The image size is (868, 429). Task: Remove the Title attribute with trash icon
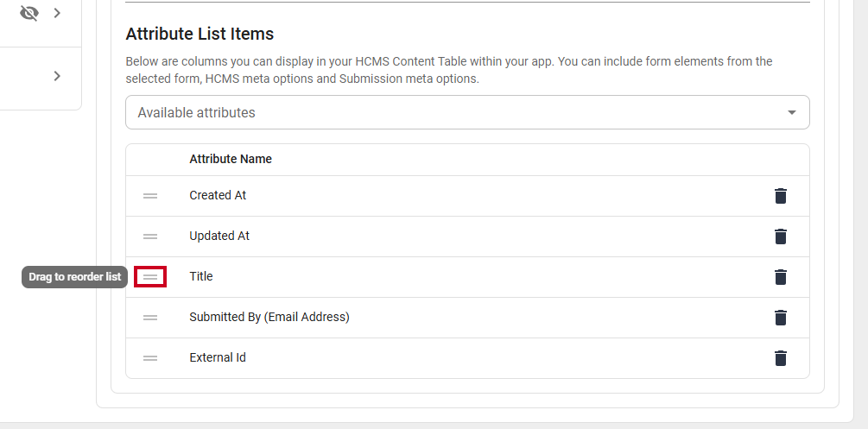(781, 277)
